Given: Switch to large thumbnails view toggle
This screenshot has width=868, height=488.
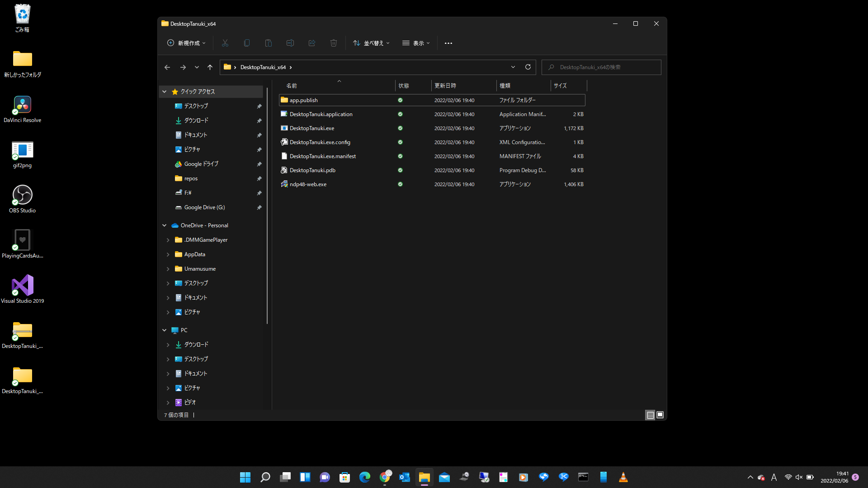Looking at the screenshot, I should tap(660, 415).
